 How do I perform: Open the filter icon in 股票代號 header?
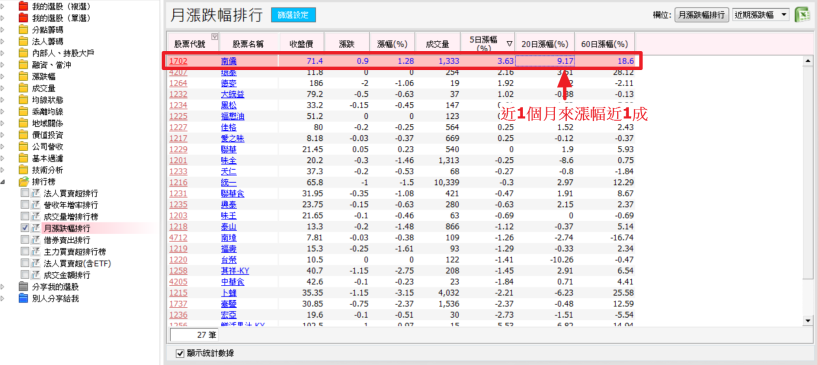[214, 37]
